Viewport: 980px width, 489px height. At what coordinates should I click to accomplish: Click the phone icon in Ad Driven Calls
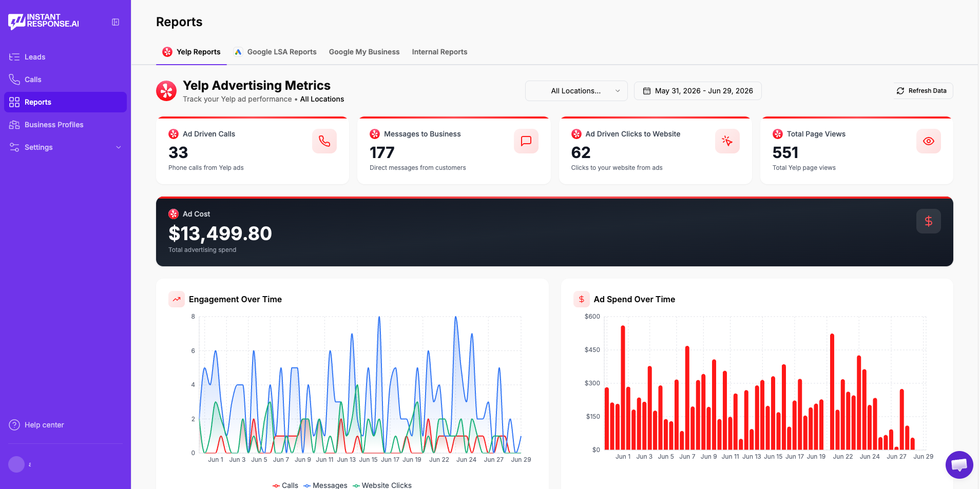coord(324,141)
